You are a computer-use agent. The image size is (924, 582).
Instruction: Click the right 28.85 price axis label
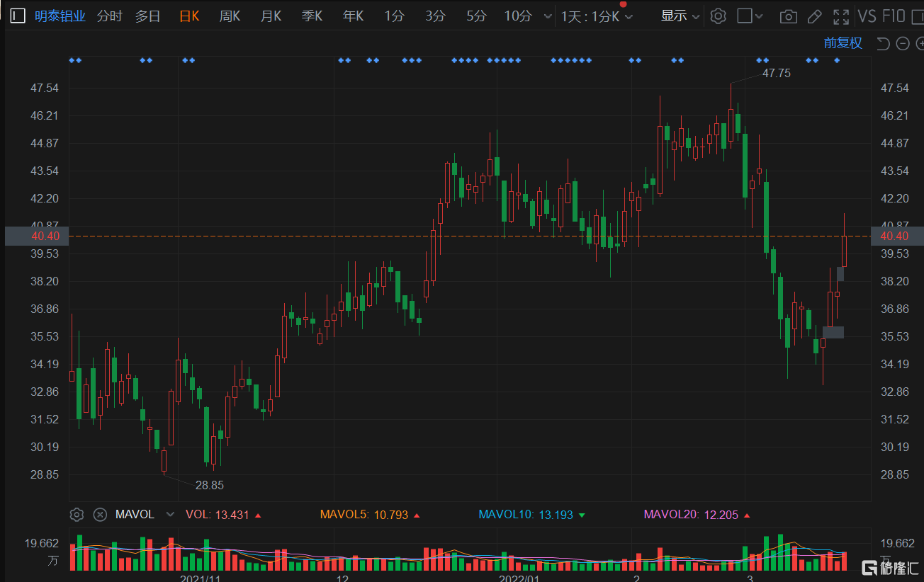point(894,474)
